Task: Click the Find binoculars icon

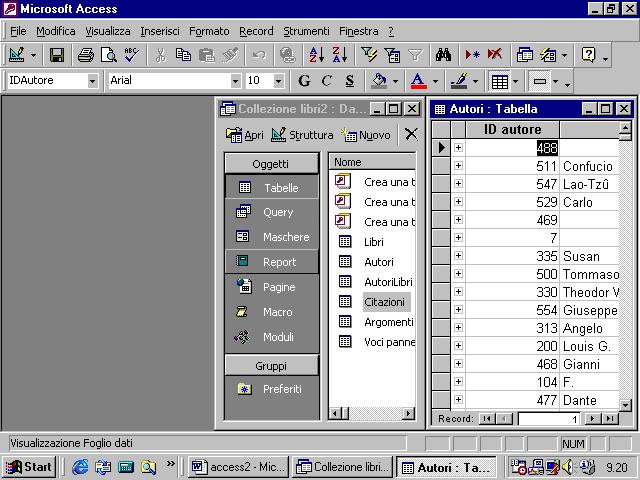Action: (x=444, y=55)
